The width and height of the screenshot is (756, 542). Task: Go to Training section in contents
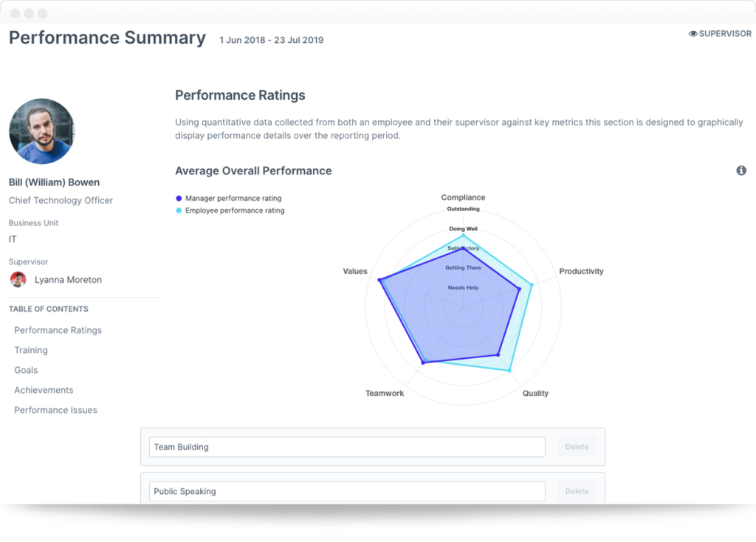(31, 350)
